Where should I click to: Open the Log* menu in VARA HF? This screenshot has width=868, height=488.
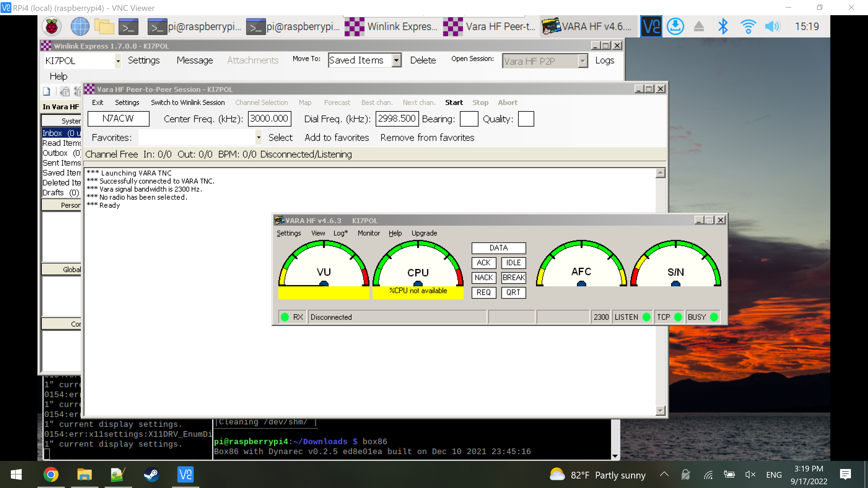(341, 233)
